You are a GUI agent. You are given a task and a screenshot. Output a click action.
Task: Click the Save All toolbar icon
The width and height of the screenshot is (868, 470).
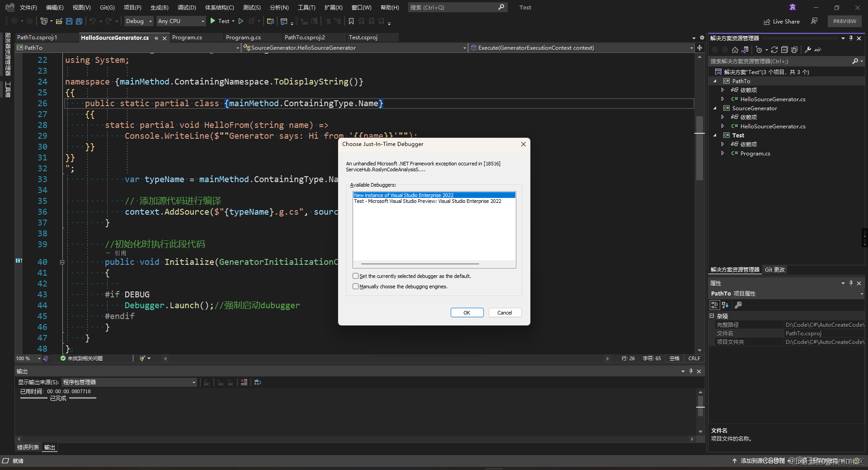point(79,21)
